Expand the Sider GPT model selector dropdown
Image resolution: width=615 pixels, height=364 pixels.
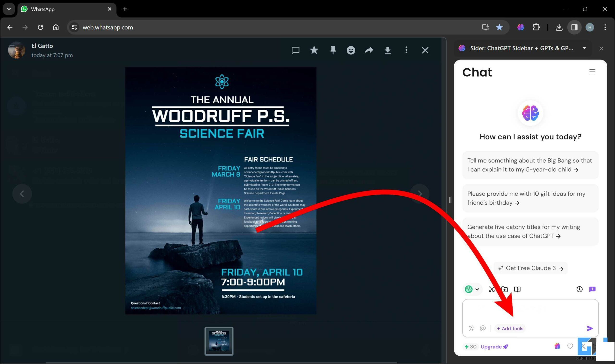[x=472, y=289]
